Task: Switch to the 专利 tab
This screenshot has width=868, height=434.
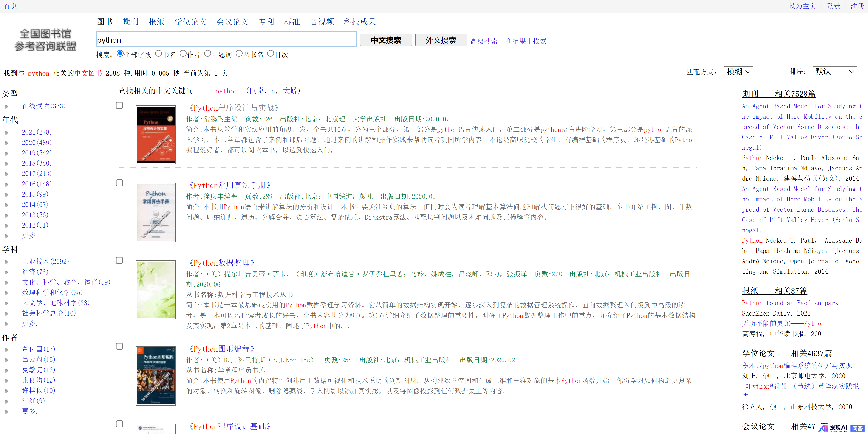Action: point(266,22)
